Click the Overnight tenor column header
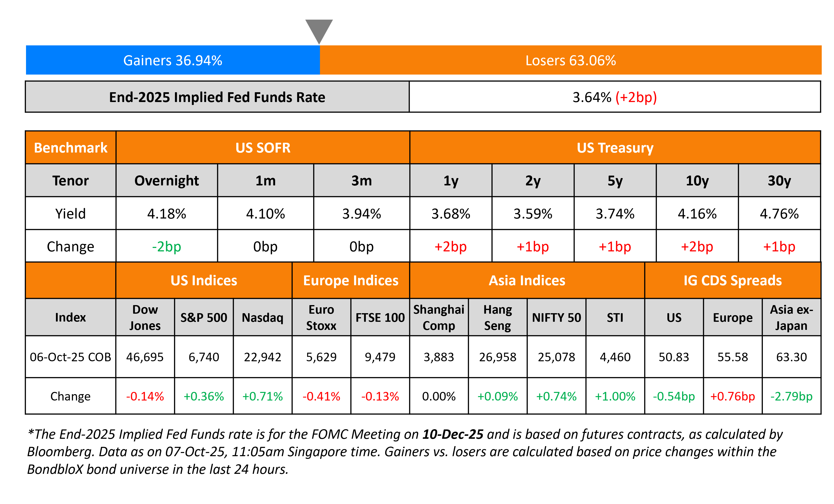Screen dimensions: 834x504 pos(167,181)
